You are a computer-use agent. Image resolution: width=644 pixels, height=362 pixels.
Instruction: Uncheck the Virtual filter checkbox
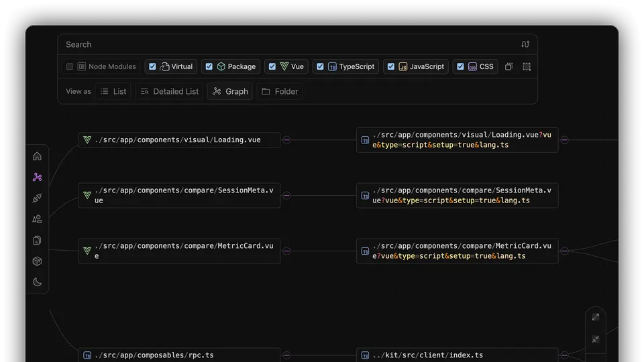tap(152, 66)
